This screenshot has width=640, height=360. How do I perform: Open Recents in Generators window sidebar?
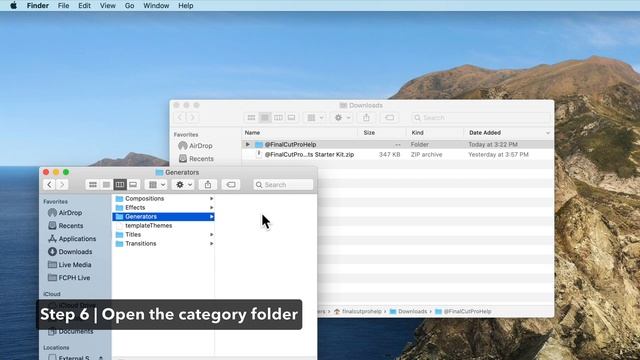[66, 226]
